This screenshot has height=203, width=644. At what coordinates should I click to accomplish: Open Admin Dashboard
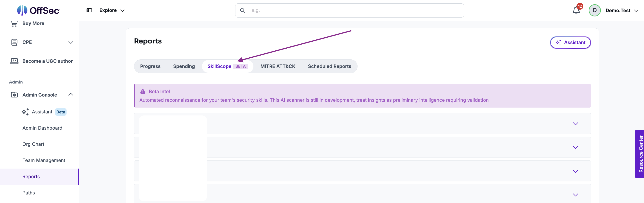[42, 128]
